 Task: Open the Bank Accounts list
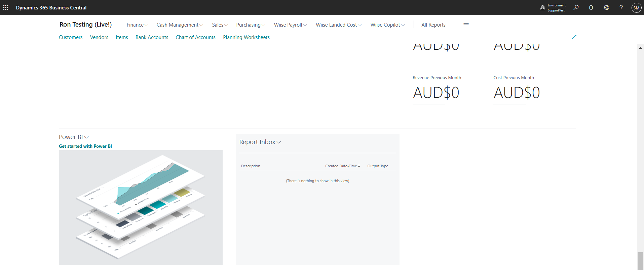pyautogui.click(x=152, y=37)
